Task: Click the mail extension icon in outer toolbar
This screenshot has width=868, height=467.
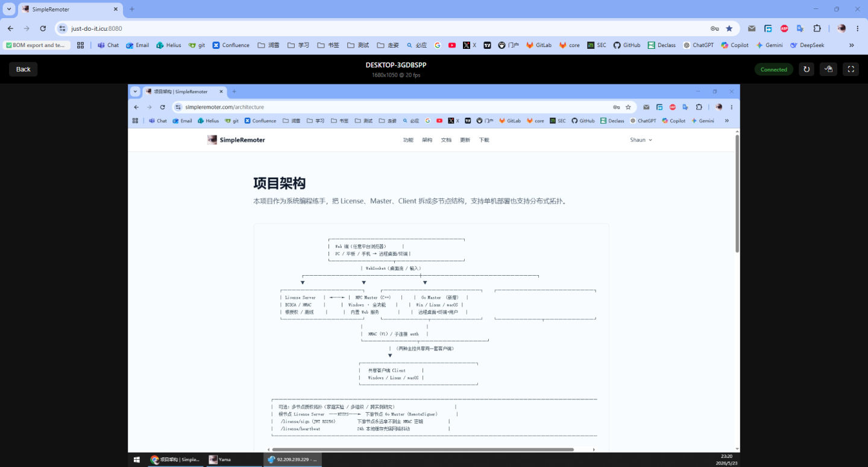Action: [752, 28]
